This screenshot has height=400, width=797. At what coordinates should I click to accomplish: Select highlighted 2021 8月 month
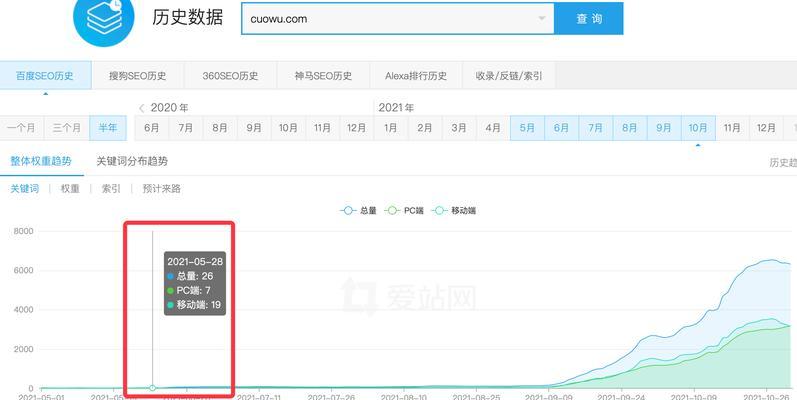[630, 128]
